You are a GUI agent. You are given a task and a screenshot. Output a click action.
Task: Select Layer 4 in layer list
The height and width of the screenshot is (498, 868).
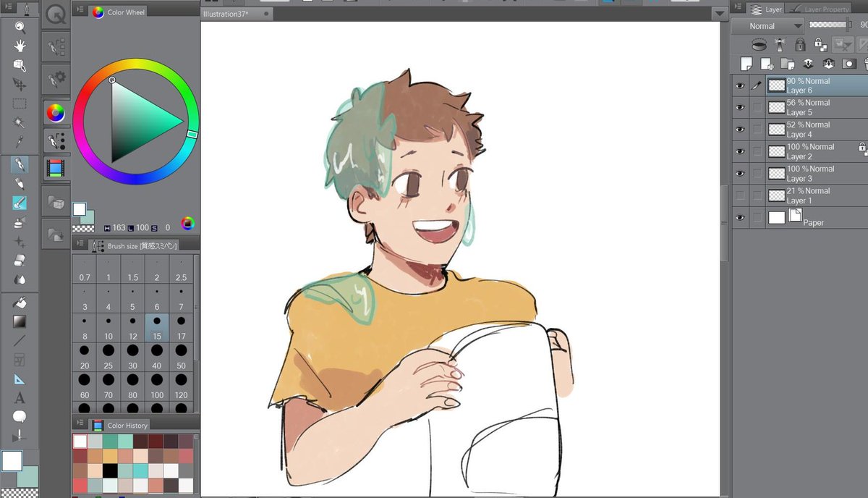pos(817,129)
